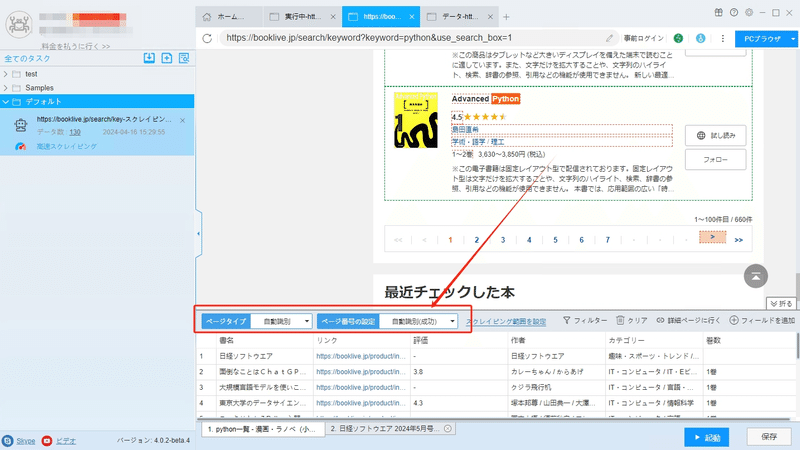This screenshot has width=800, height=450.
Task: Click the import task icon in task panel
Action: pyautogui.click(x=149, y=58)
